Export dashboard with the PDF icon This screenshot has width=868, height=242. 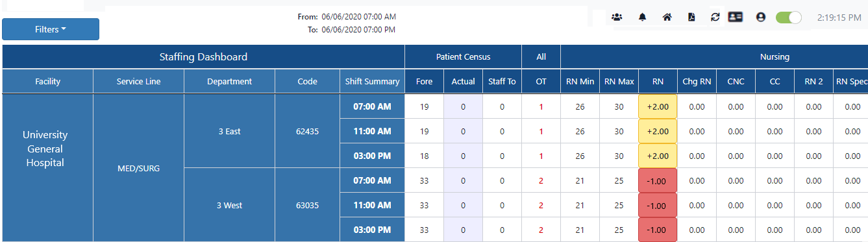tap(691, 18)
